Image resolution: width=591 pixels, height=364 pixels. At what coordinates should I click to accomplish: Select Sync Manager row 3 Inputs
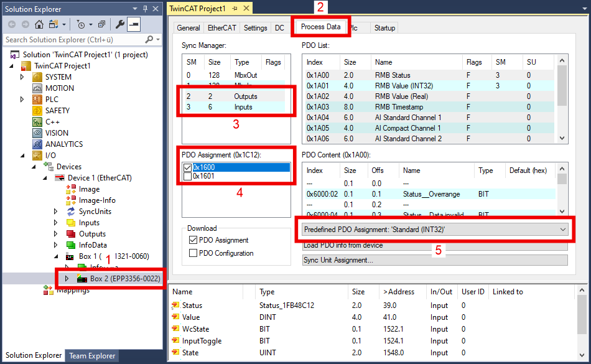(236, 107)
